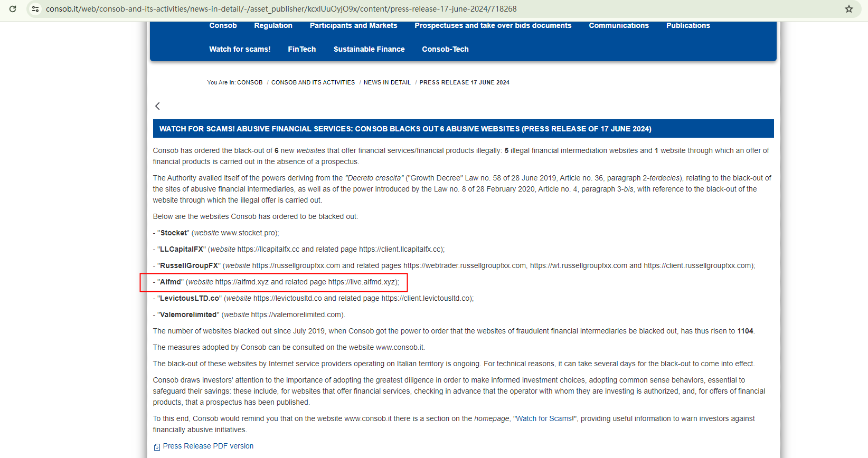The height and width of the screenshot is (458, 868).
Task: Open site information icon in address bar
Action: [x=35, y=9]
